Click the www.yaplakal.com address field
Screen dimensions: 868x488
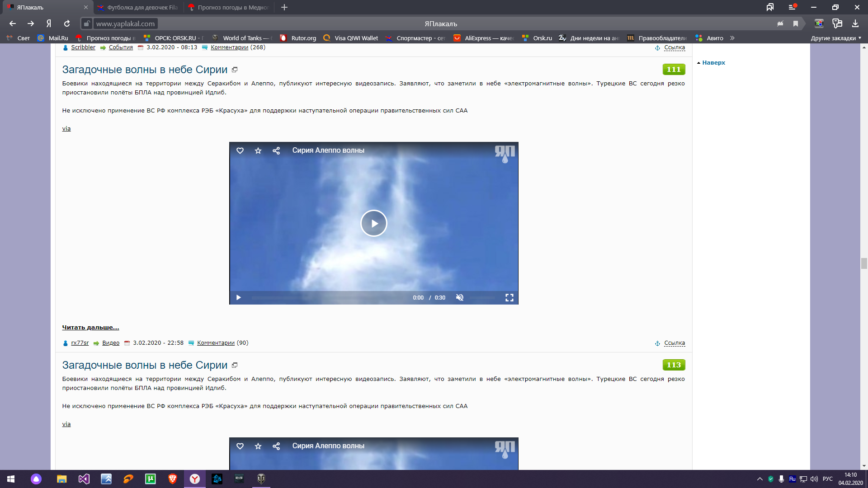pyautogui.click(x=125, y=23)
